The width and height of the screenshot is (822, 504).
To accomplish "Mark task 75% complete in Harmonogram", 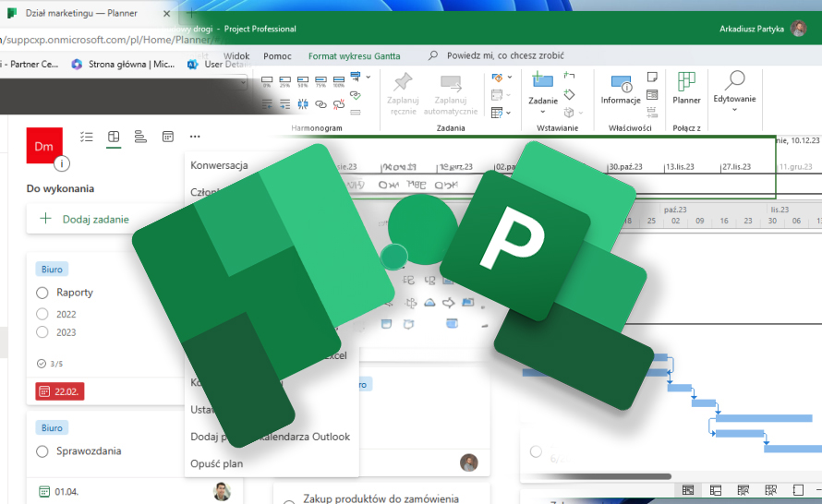I will 320,81.
